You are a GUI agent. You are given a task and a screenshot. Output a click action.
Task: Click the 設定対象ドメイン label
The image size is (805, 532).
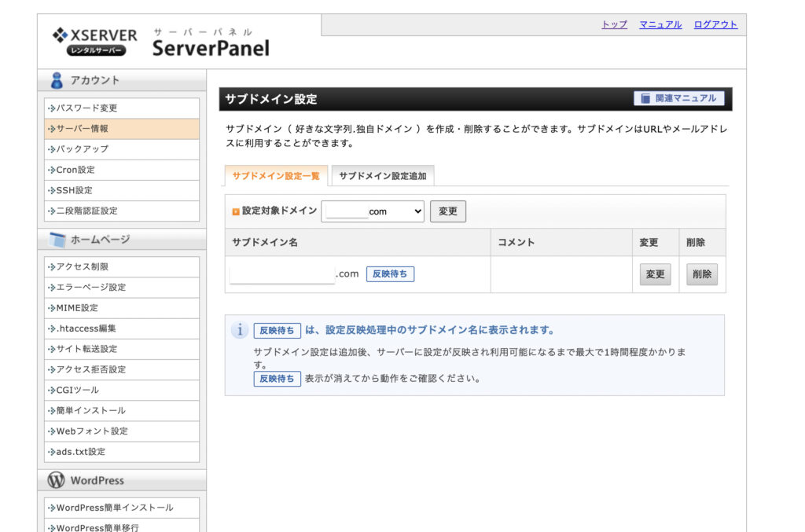279,211
